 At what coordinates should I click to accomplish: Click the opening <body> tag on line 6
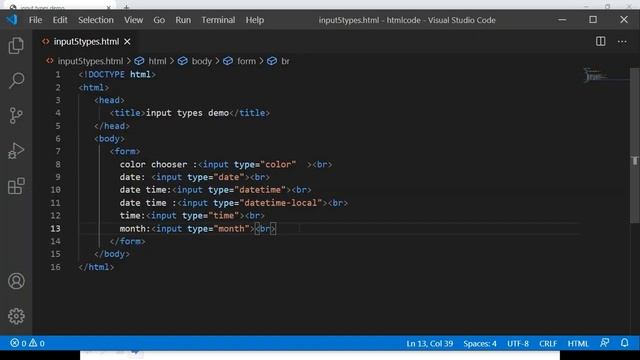point(109,138)
